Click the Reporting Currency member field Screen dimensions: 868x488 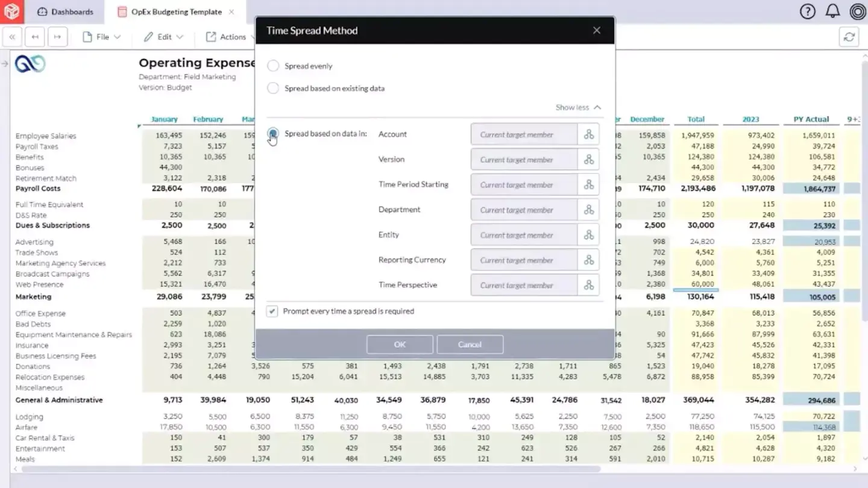524,260
